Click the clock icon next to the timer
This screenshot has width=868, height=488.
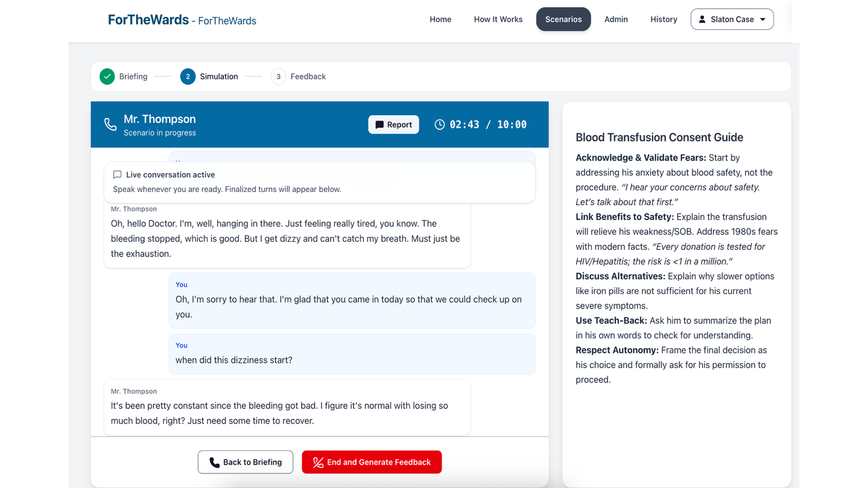(439, 124)
